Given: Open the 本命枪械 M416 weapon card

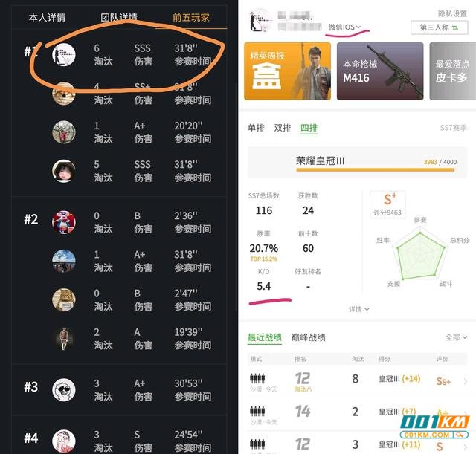Looking at the screenshot, I should coord(380,71).
